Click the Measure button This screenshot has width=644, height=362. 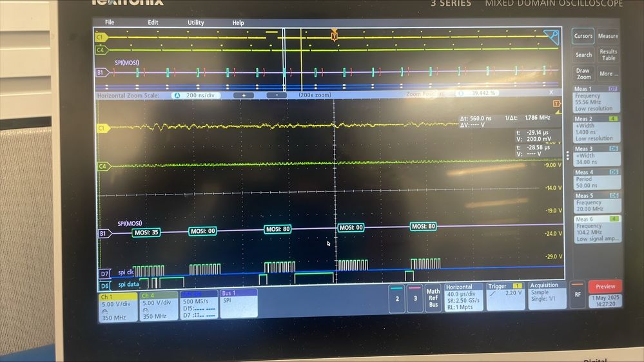click(x=608, y=36)
